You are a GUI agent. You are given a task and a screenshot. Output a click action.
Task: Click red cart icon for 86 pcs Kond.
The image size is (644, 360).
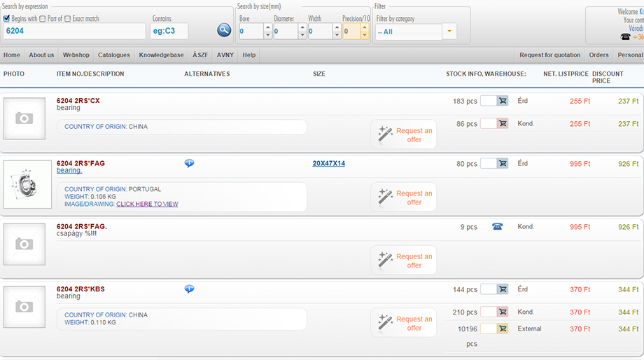coord(502,123)
